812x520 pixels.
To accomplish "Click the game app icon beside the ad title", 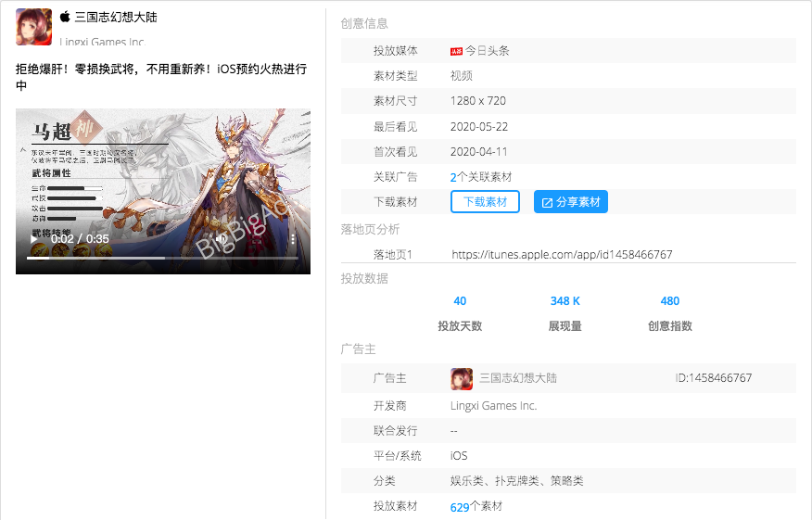I will (33, 27).
